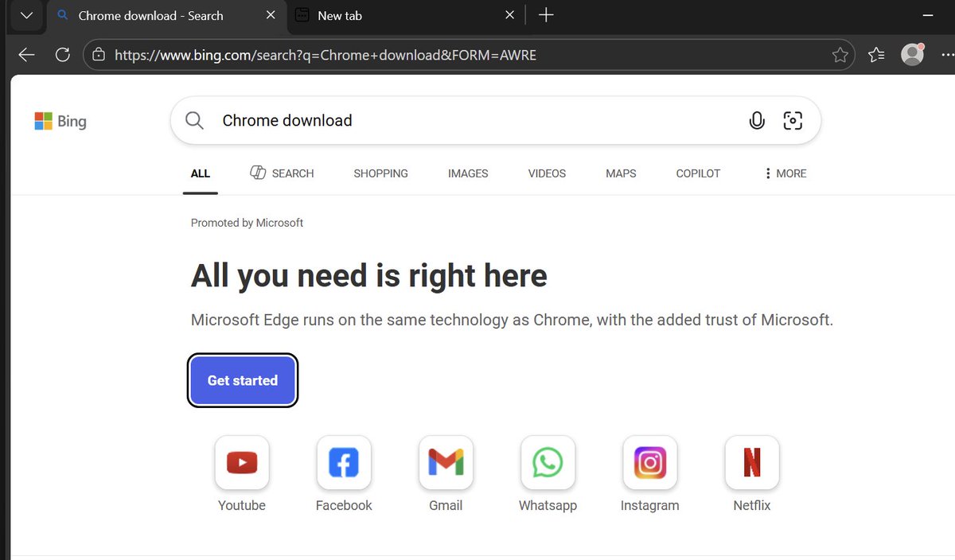Switch to VIDEOS results
This screenshot has height=560, width=955.
click(x=547, y=173)
